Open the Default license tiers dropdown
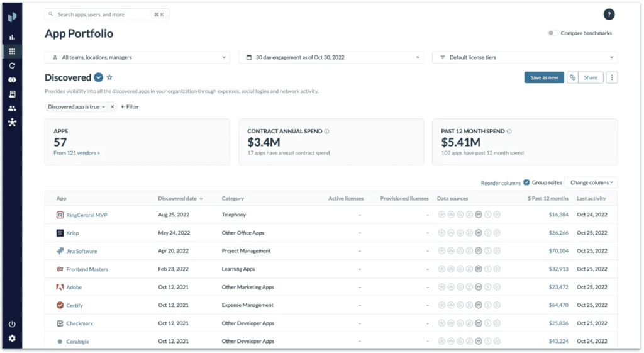The width and height of the screenshot is (644, 353). click(525, 57)
